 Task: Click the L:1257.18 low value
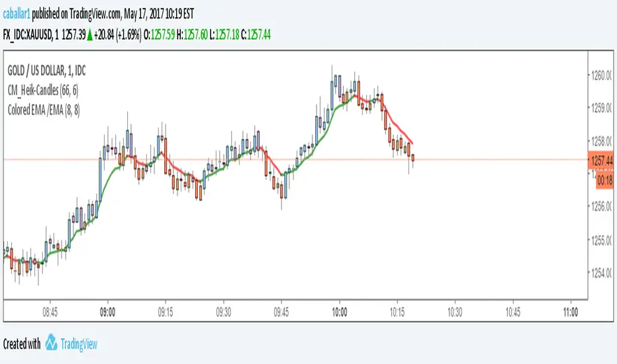pos(224,34)
